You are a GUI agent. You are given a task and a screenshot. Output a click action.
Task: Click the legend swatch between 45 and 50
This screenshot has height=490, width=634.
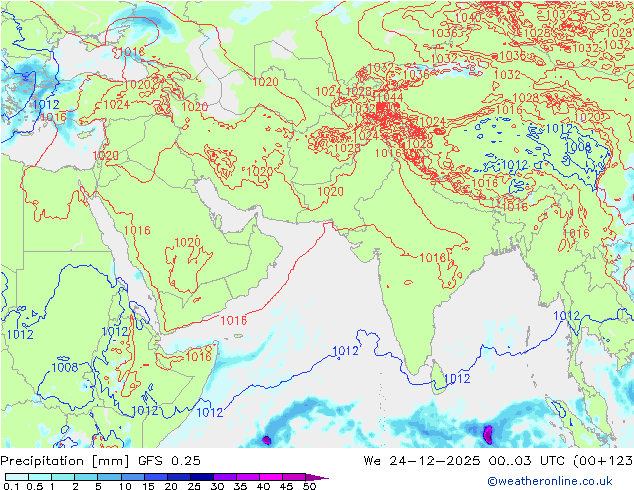[x=294, y=477]
